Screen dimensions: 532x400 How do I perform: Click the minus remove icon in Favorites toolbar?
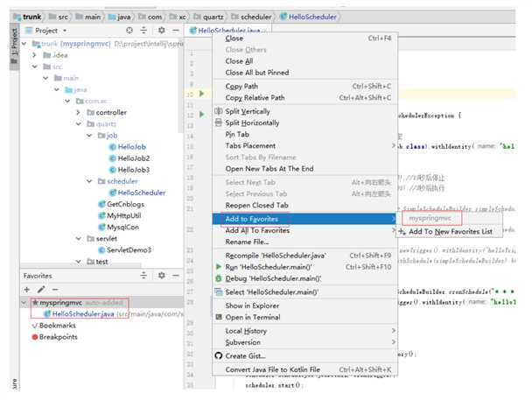55,290
